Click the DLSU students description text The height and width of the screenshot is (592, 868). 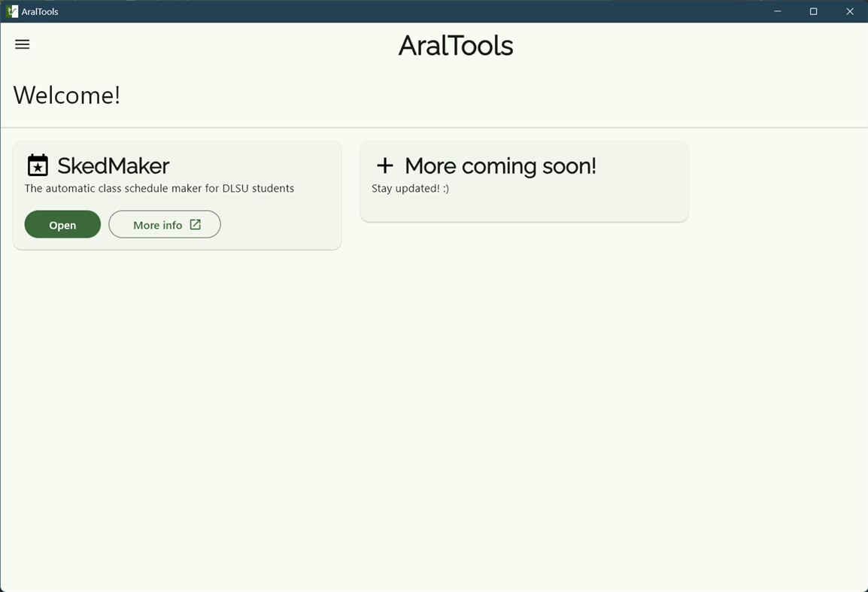click(x=159, y=188)
